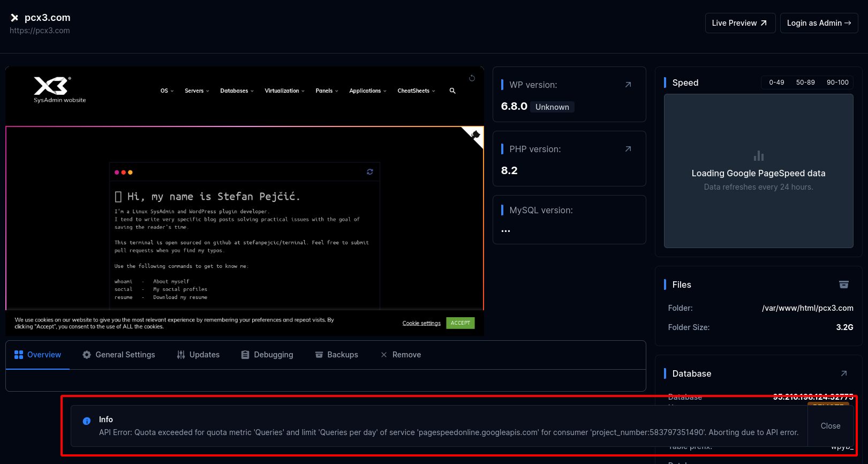
Task: Click the terminal refresh icon in preview
Action: coord(369,172)
